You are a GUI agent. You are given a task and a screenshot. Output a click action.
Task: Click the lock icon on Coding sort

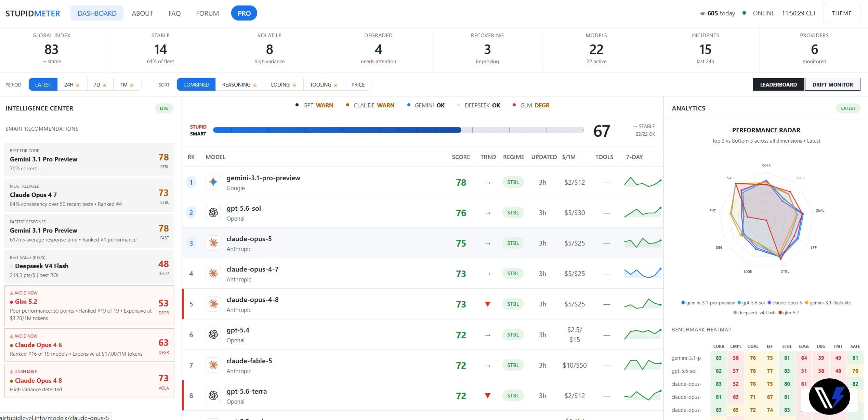tap(294, 84)
